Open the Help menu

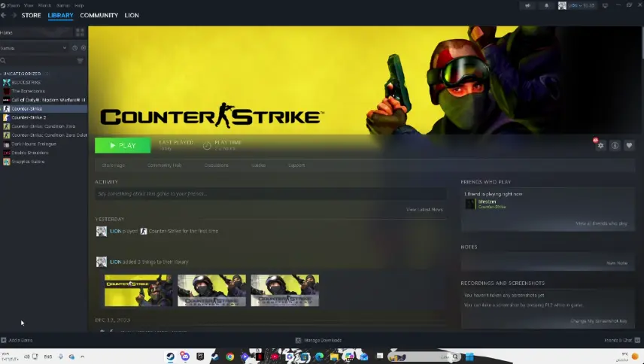(79, 5)
